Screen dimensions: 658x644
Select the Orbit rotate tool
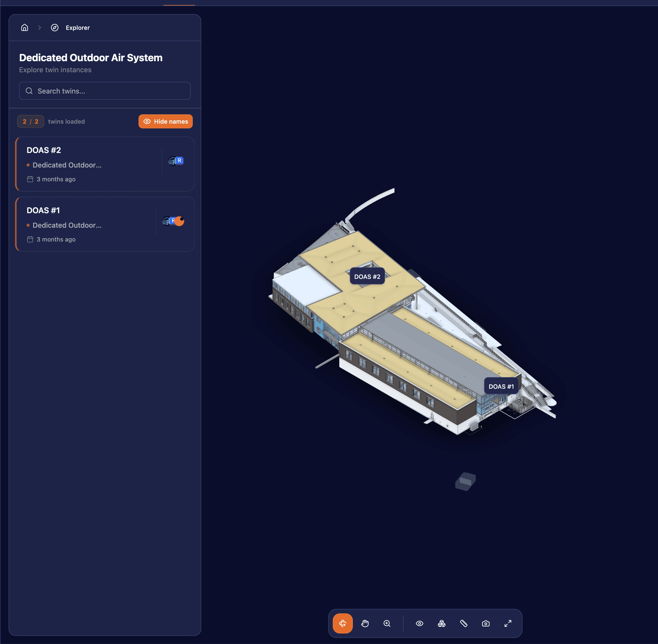coord(343,623)
